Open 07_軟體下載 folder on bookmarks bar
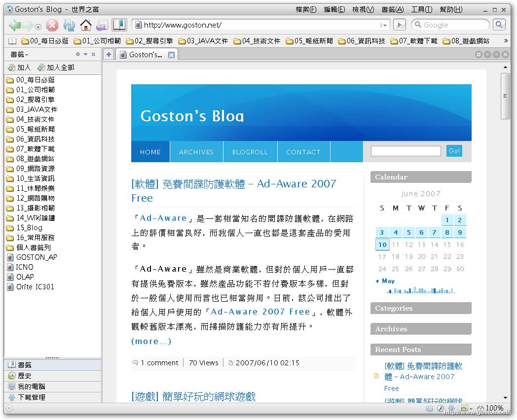The height and width of the screenshot is (420, 517). point(413,41)
